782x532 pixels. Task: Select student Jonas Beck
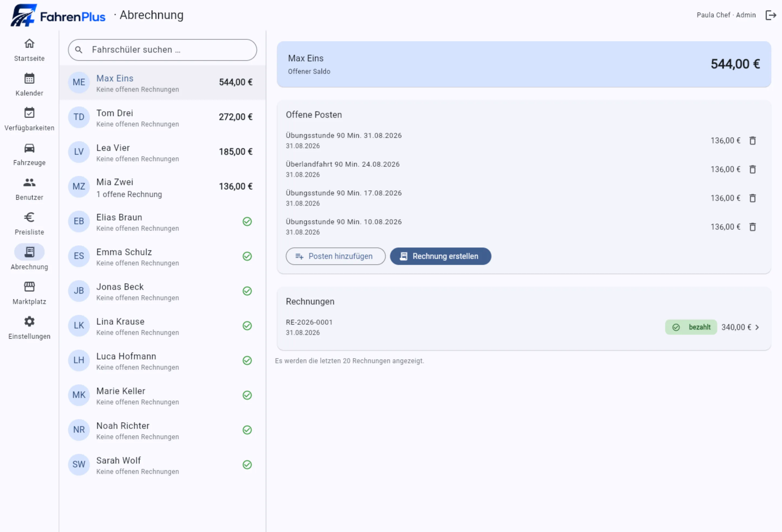click(163, 291)
